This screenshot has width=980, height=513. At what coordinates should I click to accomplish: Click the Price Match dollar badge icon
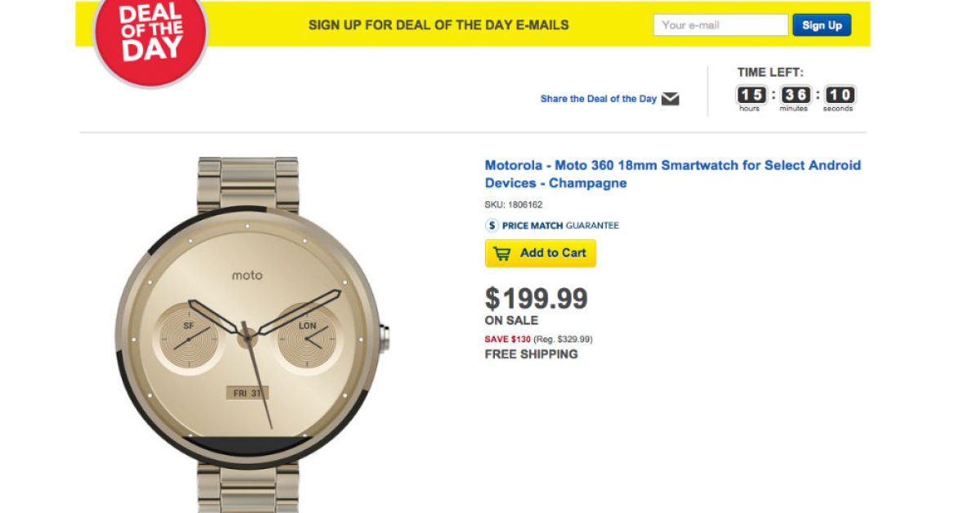point(492,225)
